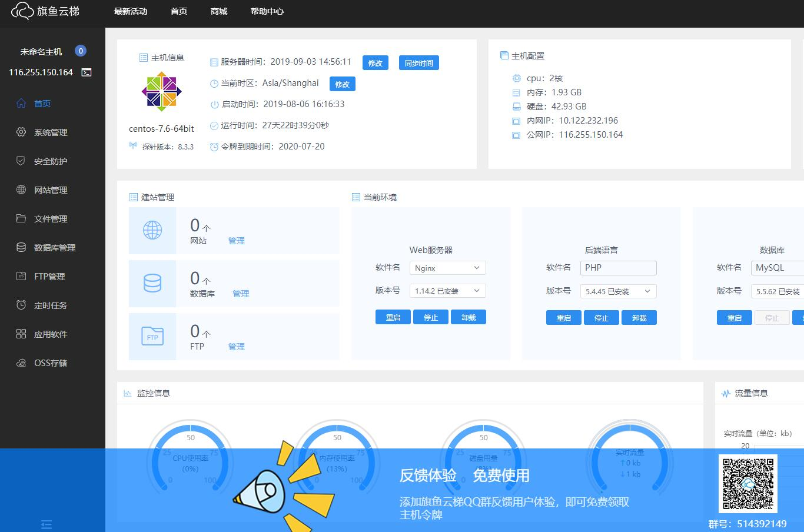Click the 定时任务 clock icon
Viewport: 804px width, 532px height.
[x=21, y=305]
